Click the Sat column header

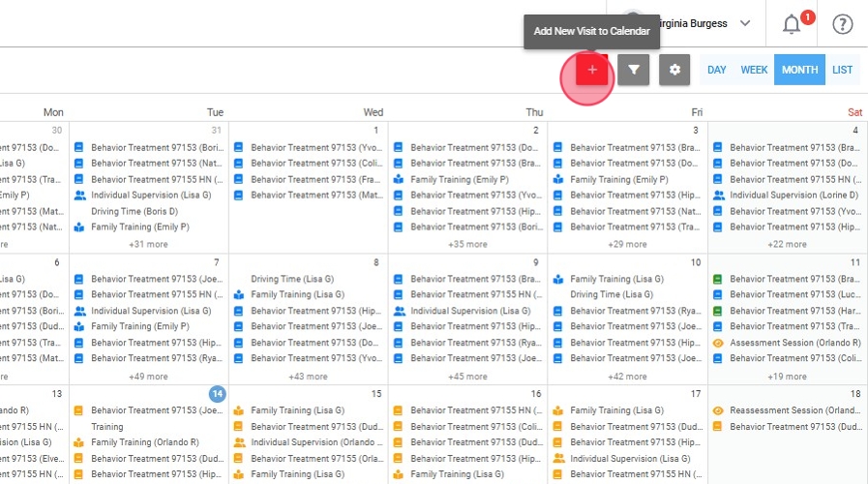(x=854, y=112)
